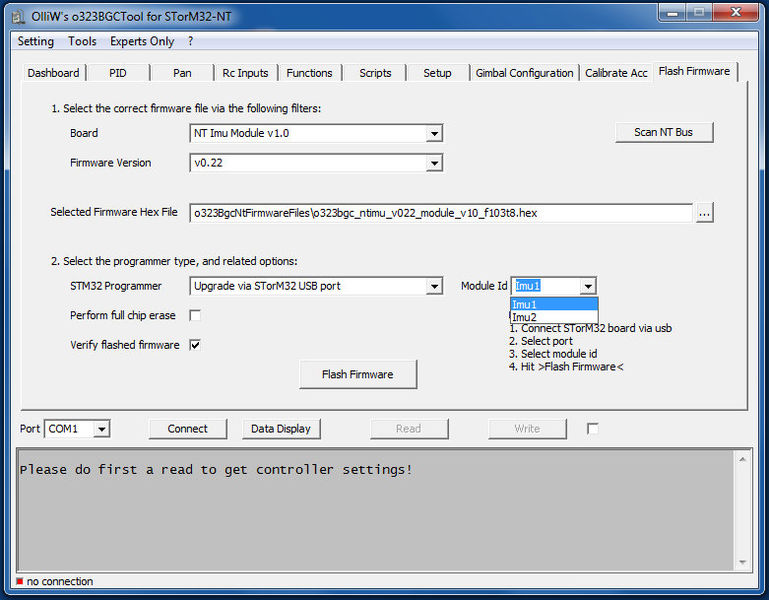The width and height of the screenshot is (769, 600).
Task: Click the browse button next to hex file
Action: click(705, 213)
